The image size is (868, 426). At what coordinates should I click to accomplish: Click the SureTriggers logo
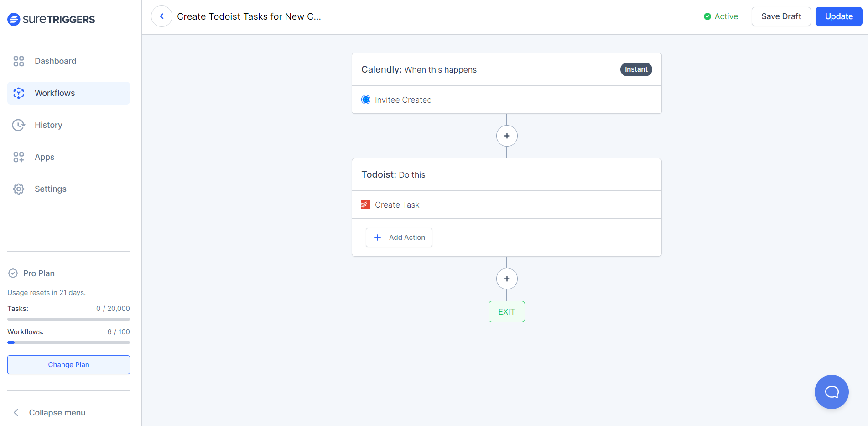pos(51,19)
